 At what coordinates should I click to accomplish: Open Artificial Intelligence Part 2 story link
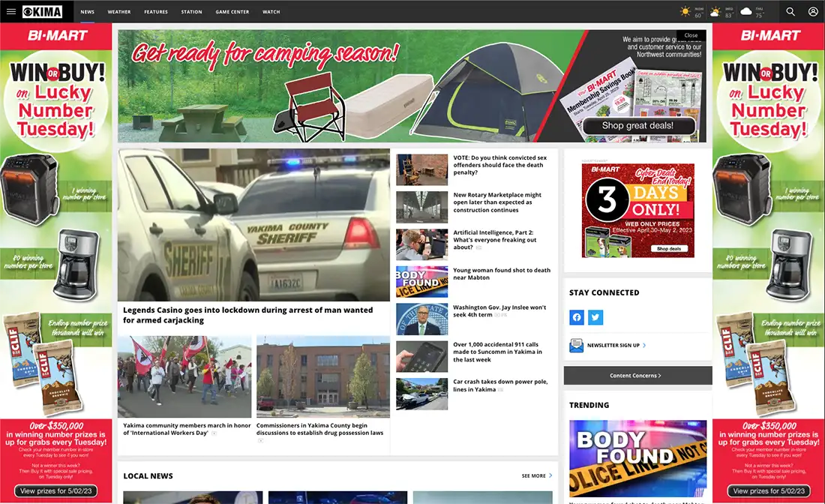pyautogui.click(x=494, y=240)
